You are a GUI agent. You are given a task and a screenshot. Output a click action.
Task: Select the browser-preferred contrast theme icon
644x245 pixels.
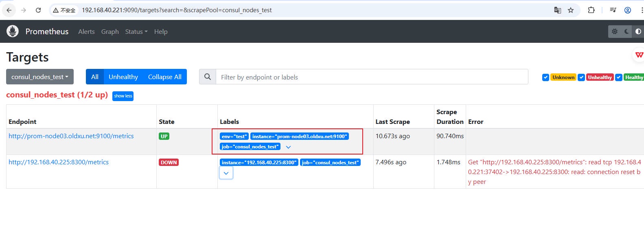pyautogui.click(x=638, y=31)
